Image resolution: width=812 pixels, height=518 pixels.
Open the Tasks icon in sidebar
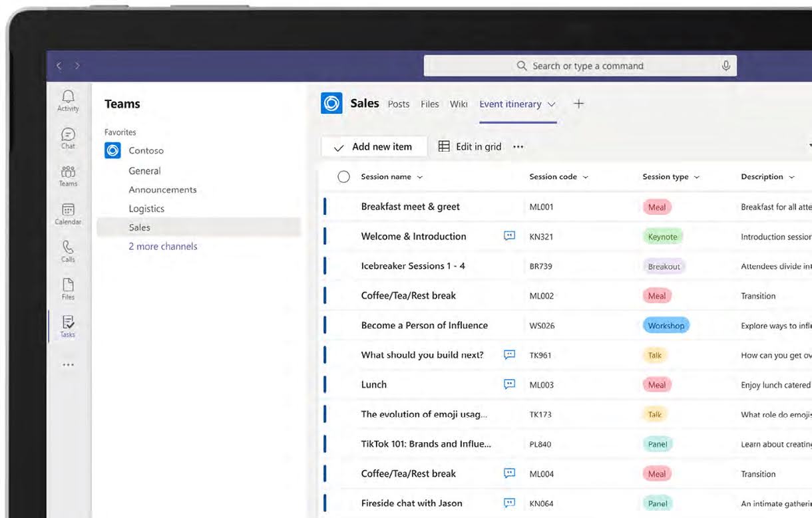coord(68,323)
